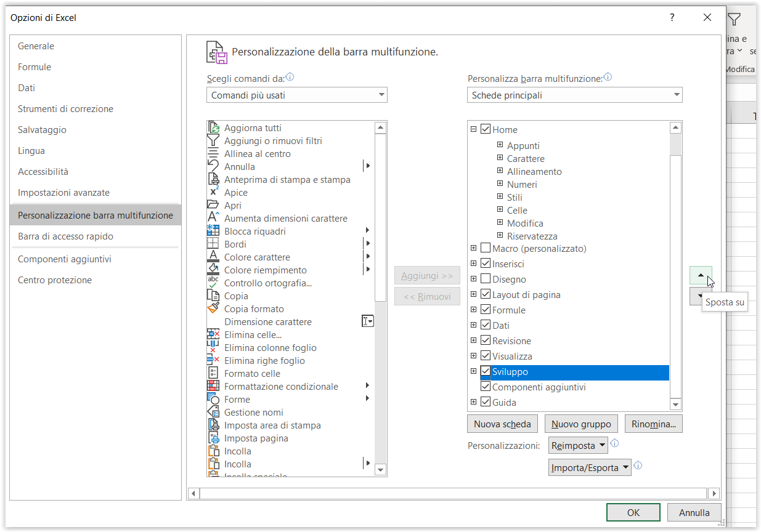Uncheck the Sviluppo checkbox
The height and width of the screenshot is (532, 761).
click(x=486, y=371)
